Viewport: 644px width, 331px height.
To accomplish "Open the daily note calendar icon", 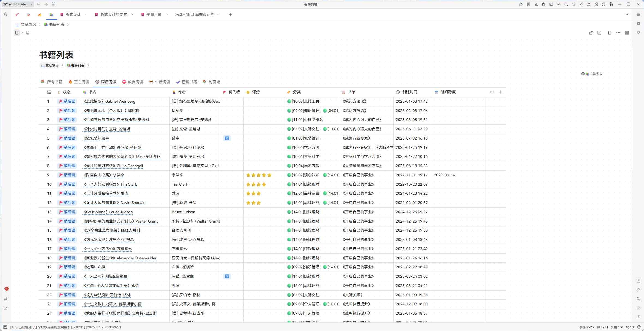I will [53, 4].
